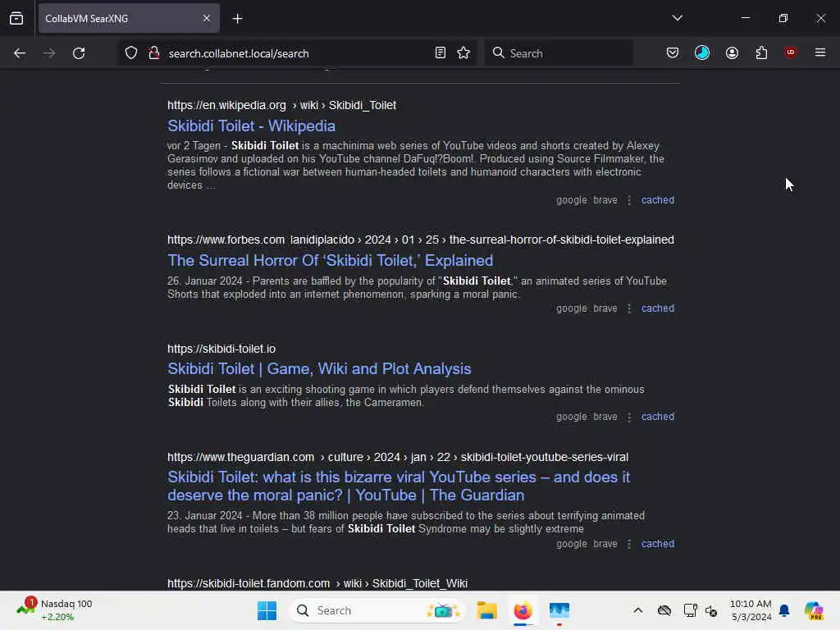This screenshot has height=630, width=840.
Task: Open Forbes Surreal Horror article link
Action: click(330, 260)
